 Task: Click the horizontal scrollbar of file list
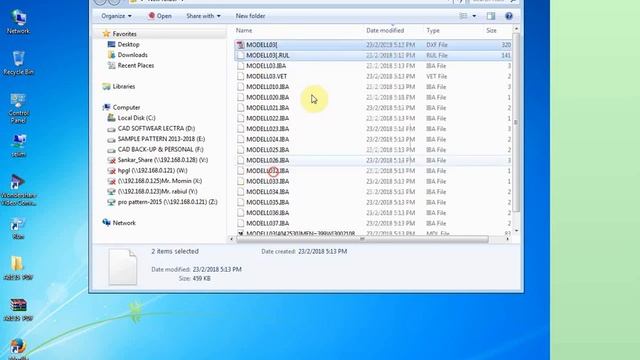[362, 239]
